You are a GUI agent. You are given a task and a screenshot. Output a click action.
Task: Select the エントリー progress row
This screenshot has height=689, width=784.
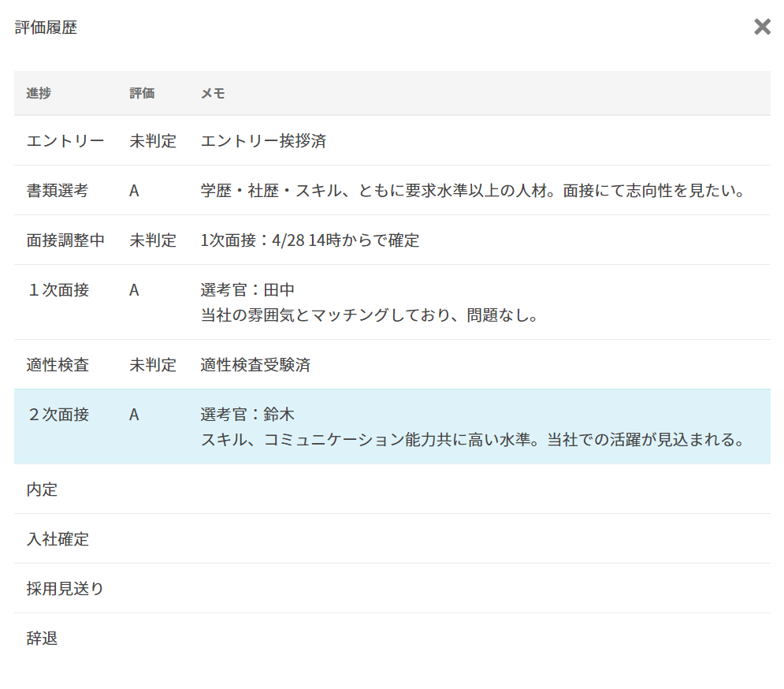click(x=65, y=141)
